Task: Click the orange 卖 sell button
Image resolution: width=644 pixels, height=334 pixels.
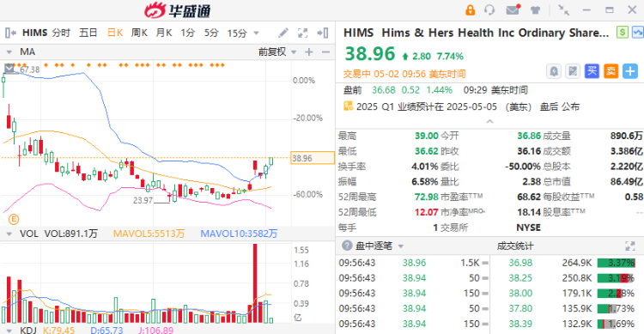Action: point(611,71)
